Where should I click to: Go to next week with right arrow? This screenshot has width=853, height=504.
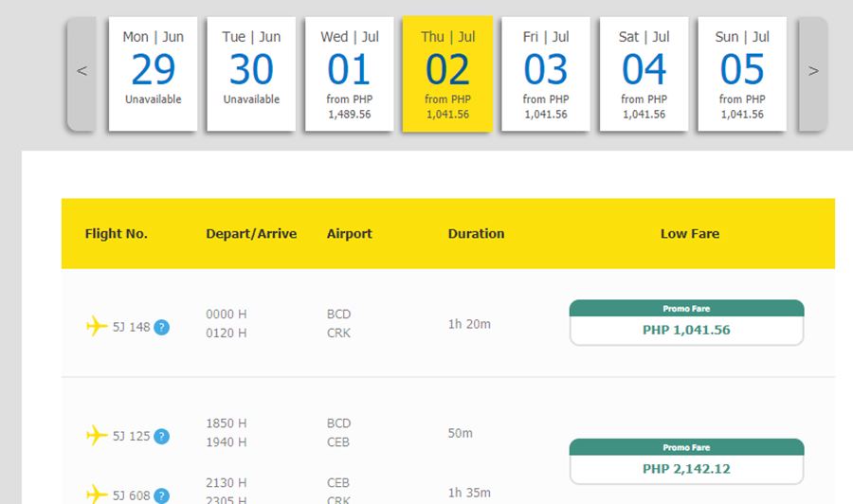point(812,72)
